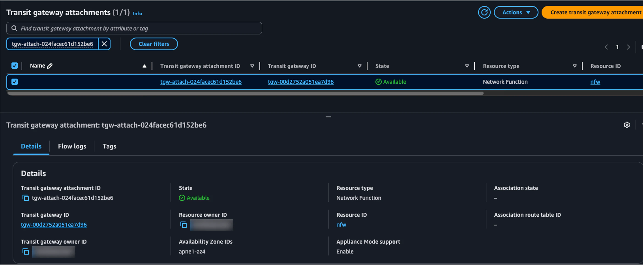
Task: Open details panel settings gear
Action: pos(627,125)
